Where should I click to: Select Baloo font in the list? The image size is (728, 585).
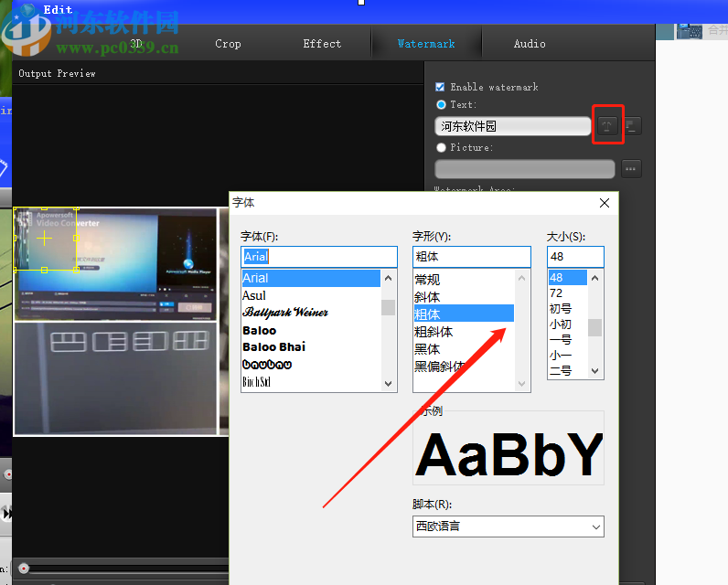(311, 330)
